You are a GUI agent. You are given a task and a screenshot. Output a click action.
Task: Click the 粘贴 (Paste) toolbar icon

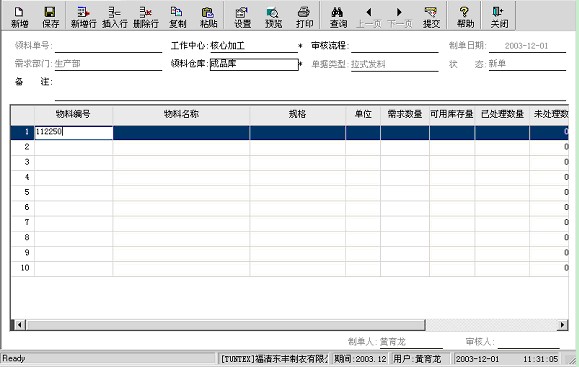[208, 17]
